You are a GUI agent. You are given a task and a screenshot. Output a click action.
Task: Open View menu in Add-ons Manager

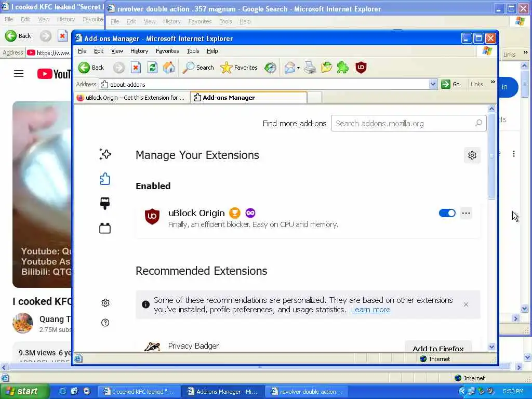(117, 51)
